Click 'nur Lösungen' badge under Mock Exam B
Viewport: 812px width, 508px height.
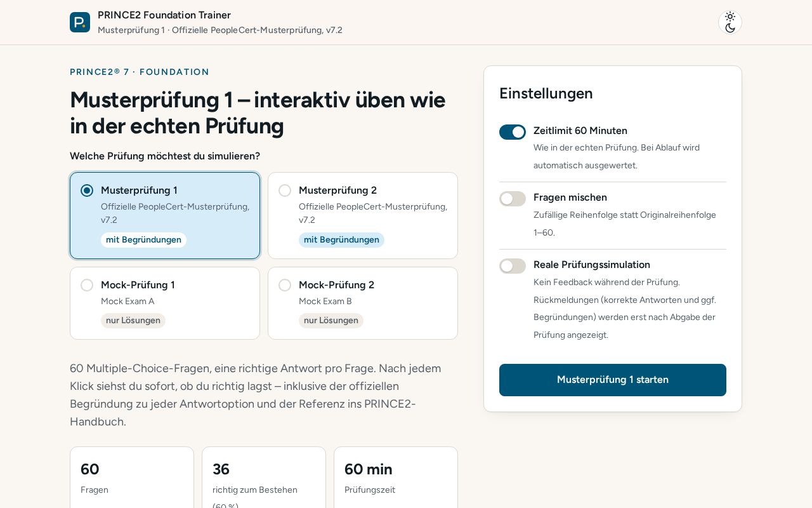331,320
